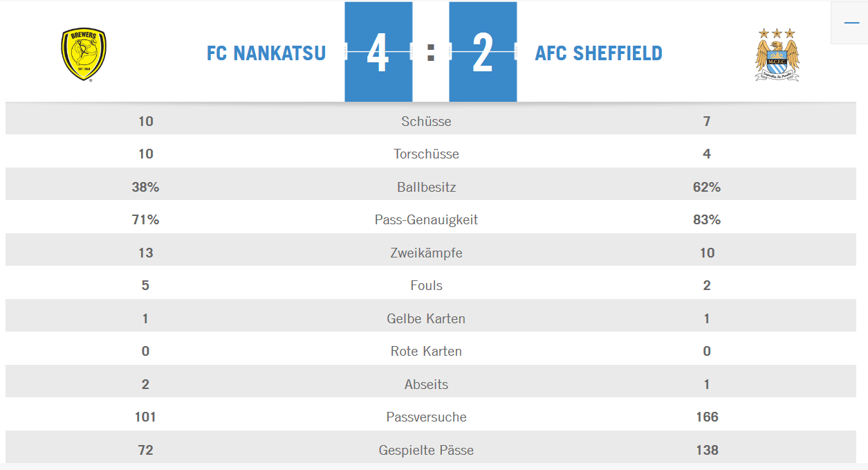Open the AFC Sheffield team link

pos(598,53)
